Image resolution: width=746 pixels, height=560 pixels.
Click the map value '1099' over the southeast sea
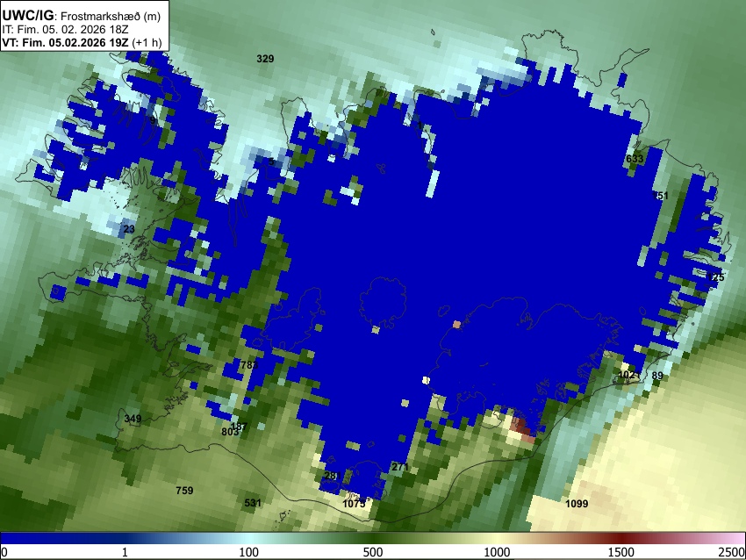[577, 503]
